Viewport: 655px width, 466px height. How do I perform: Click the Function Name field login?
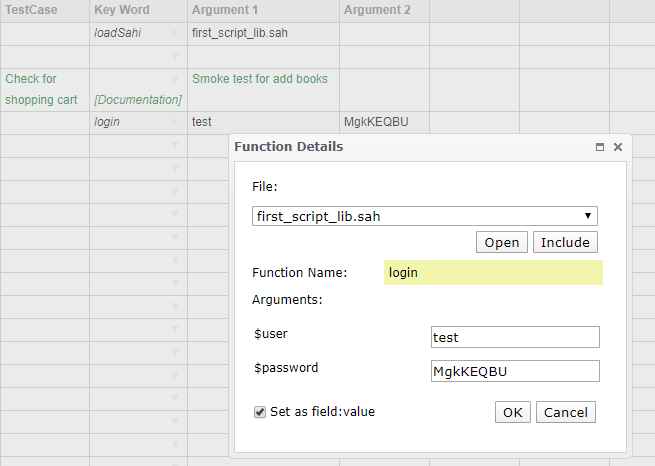[x=493, y=272]
